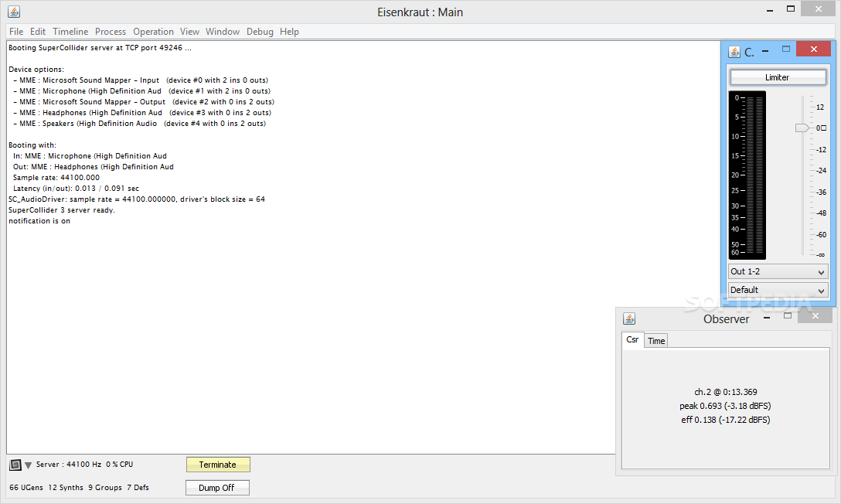Click the '9 Groups' status text
This screenshot has width=841, height=504.
[x=105, y=487]
